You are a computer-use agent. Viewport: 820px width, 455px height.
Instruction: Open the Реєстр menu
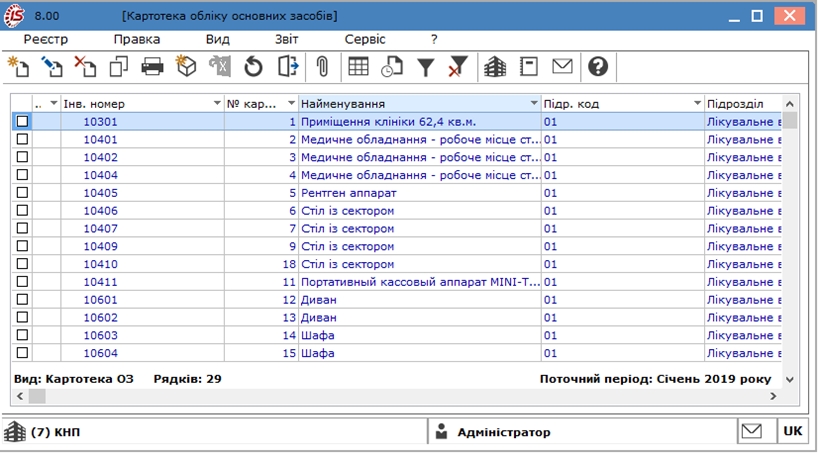45,39
